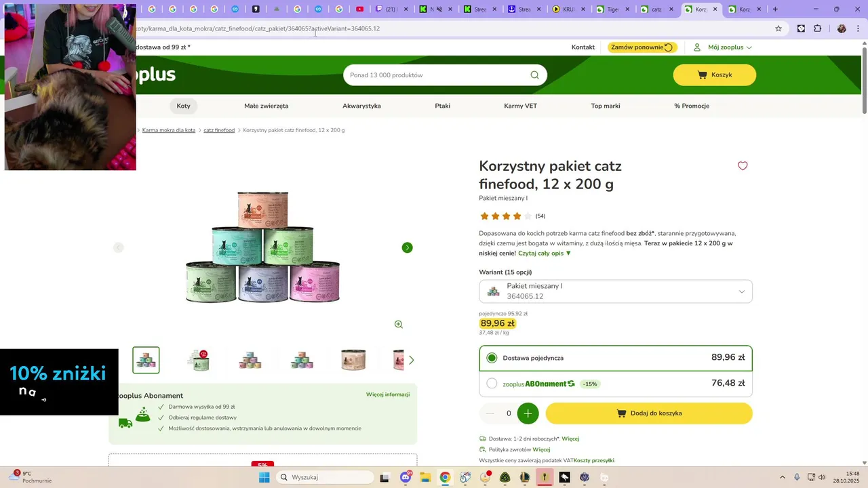
Task: Open File Explorer from taskbar
Action: pyautogui.click(x=425, y=477)
